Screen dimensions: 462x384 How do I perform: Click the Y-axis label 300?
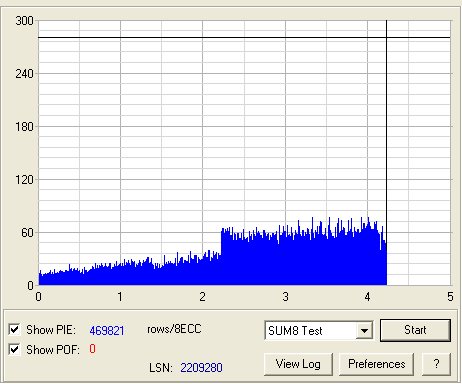24,21
